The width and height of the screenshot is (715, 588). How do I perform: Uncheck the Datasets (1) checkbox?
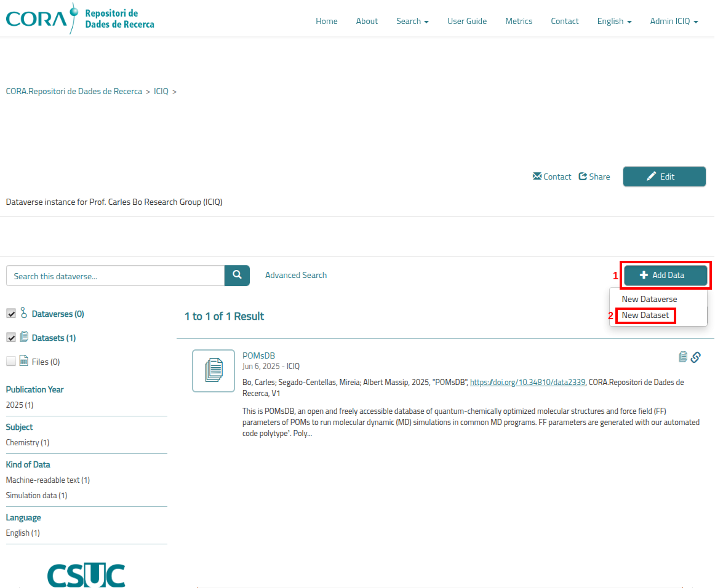tap(11, 338)
